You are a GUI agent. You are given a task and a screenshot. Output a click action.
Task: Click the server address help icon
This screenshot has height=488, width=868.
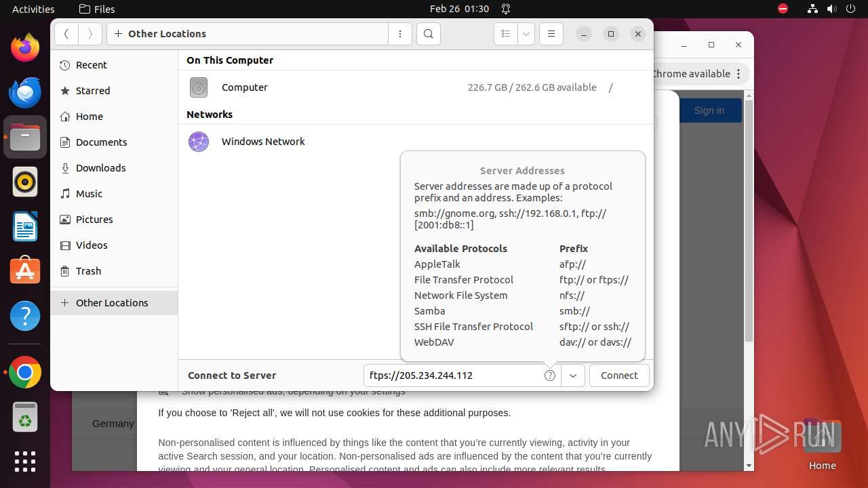pos(550,375)
